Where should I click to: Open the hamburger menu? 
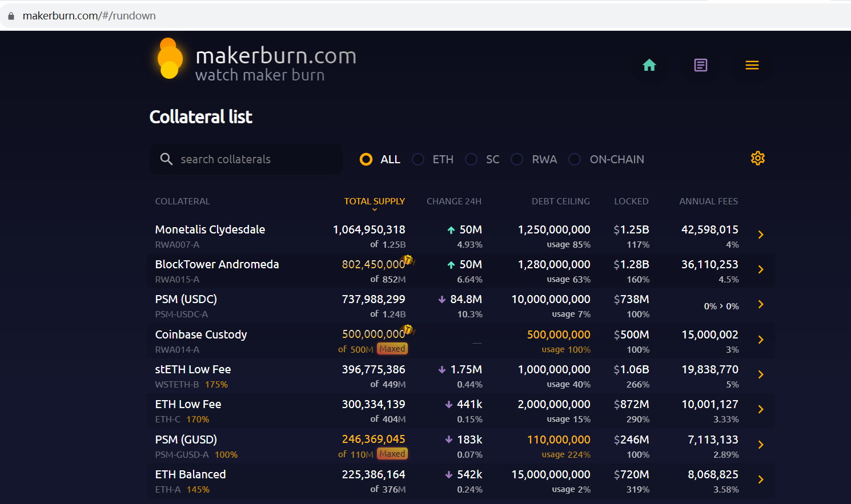tap(752, 65)
